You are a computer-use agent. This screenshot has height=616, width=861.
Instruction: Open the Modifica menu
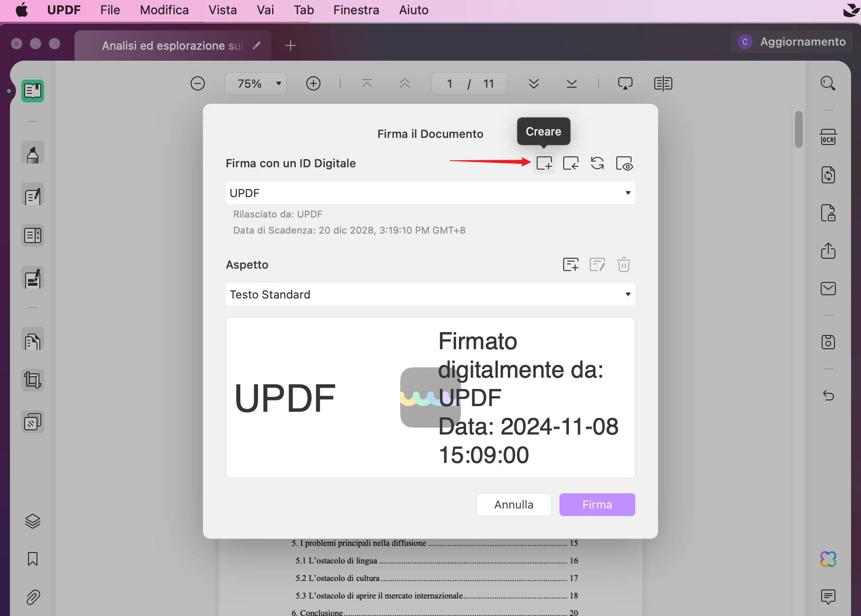click(x=164, y=10)
